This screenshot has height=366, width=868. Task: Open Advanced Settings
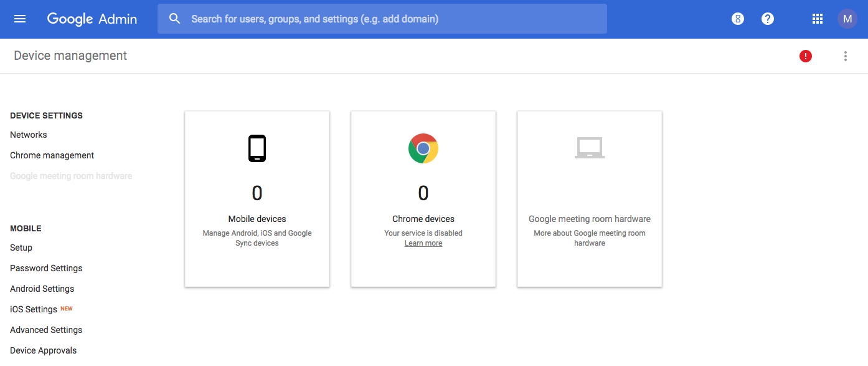(46, 330)
